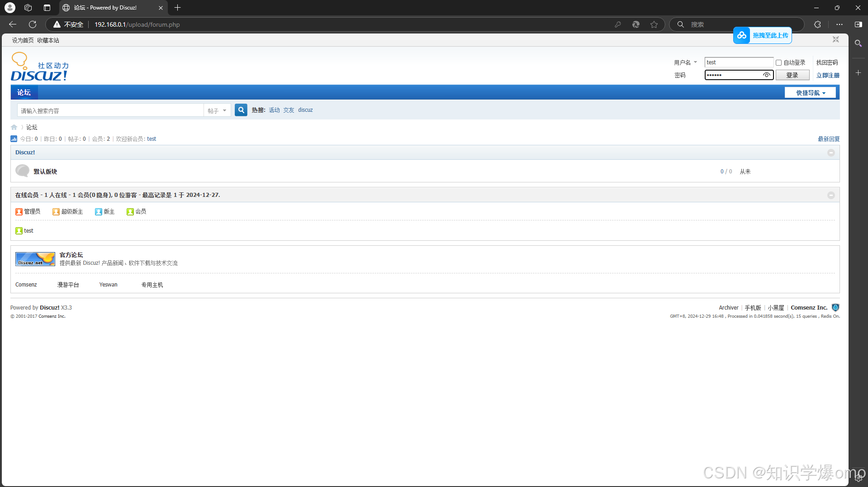Open the Archiver footer link
Viewport: 868px width, 487px height.
[x=728, y=308]
